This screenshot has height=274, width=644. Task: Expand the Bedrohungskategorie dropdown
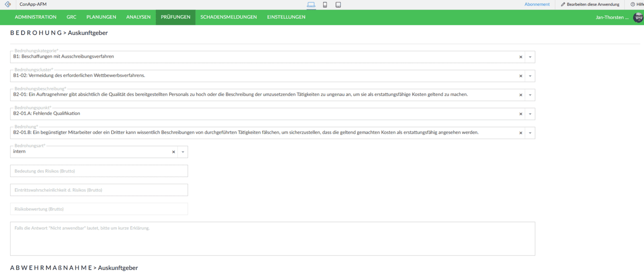pyautogui.click(x=530, y=57)
